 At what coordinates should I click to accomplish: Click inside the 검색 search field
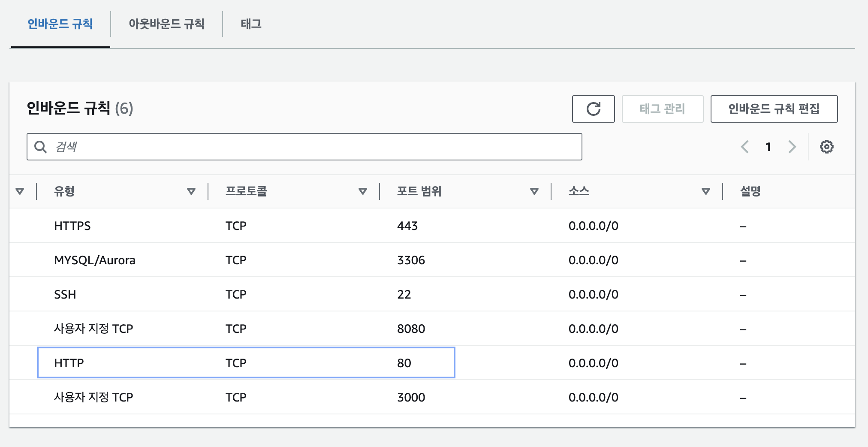click(300, 146)
